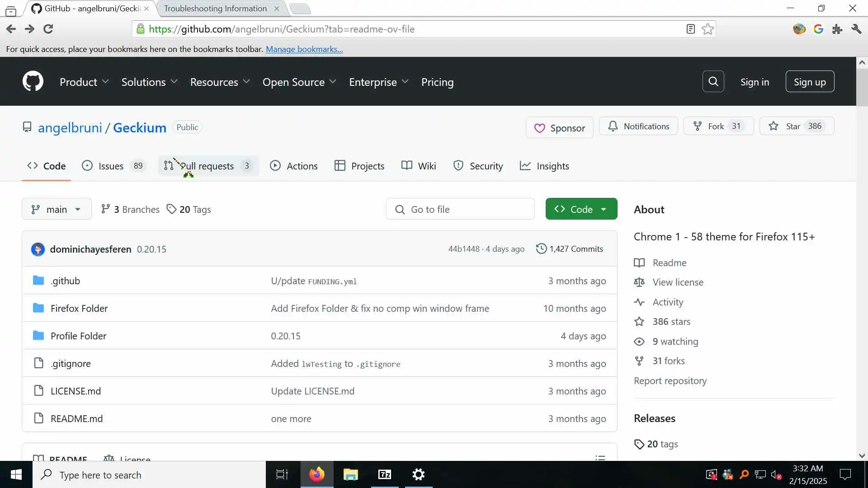The width and height of the screenshot is (868, 488).
Task: Click the extensions puzzle piece icon
Action: click(x=837, y=29)
